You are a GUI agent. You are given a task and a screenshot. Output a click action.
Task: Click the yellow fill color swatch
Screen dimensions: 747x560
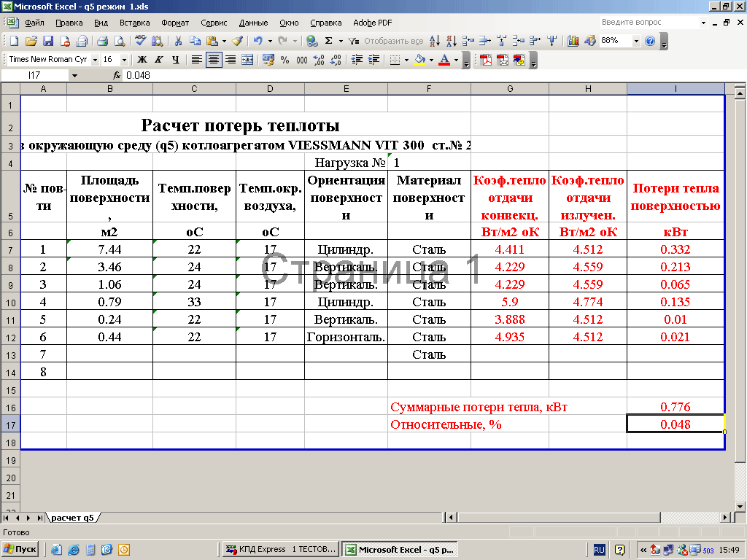tap(419, 60)
